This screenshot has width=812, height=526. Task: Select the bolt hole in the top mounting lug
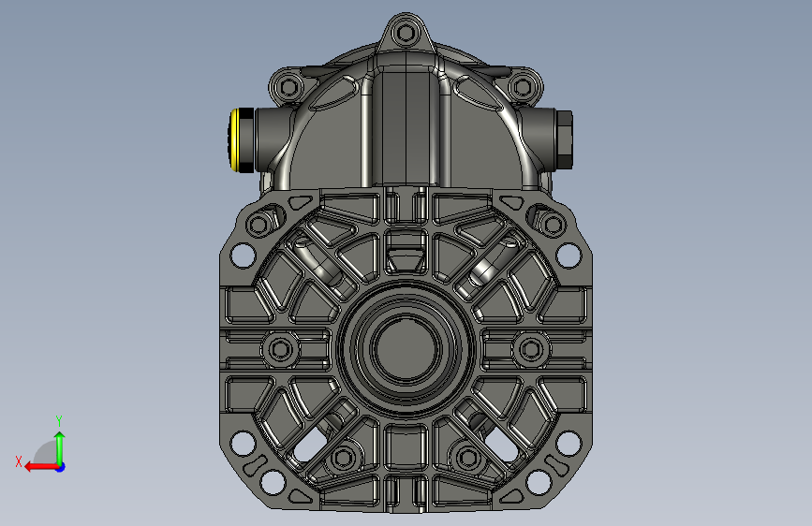click(x=405, y=35)
